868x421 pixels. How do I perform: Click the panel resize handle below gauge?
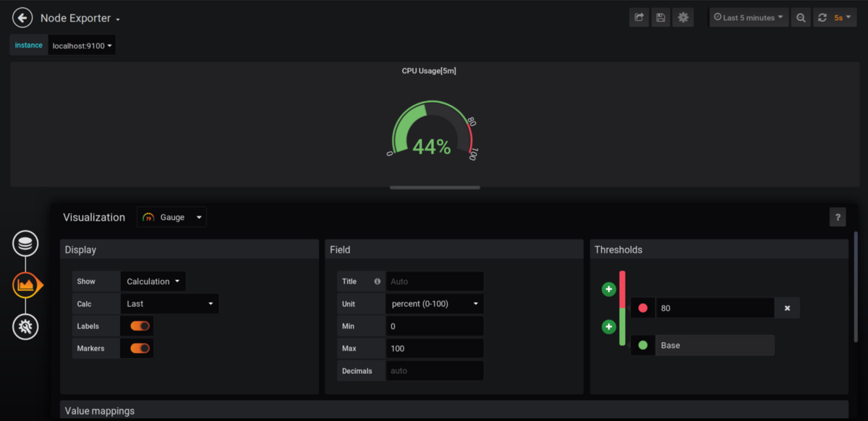pos(435,187)
